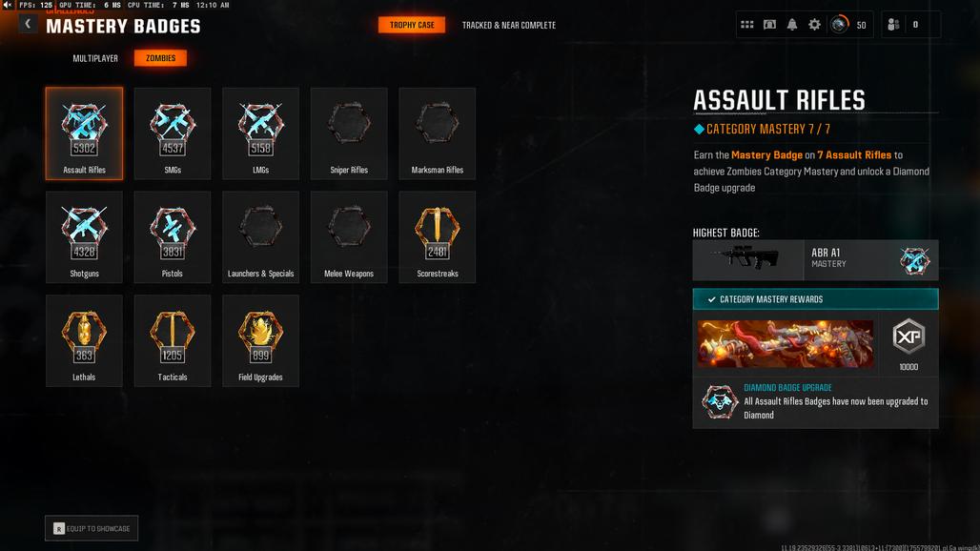Viewport: 980px width, 551px height.
Task: Open the notifications bell icon
Action: coord(792,25)
